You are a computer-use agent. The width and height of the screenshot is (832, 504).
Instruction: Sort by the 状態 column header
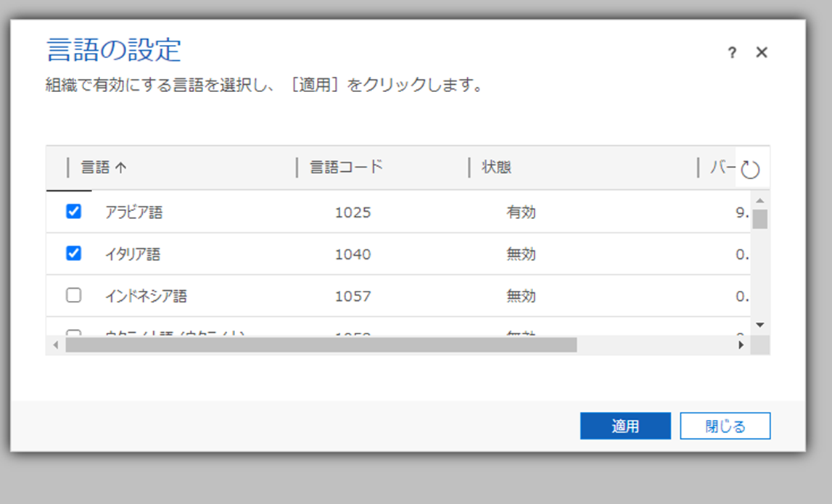496,168
